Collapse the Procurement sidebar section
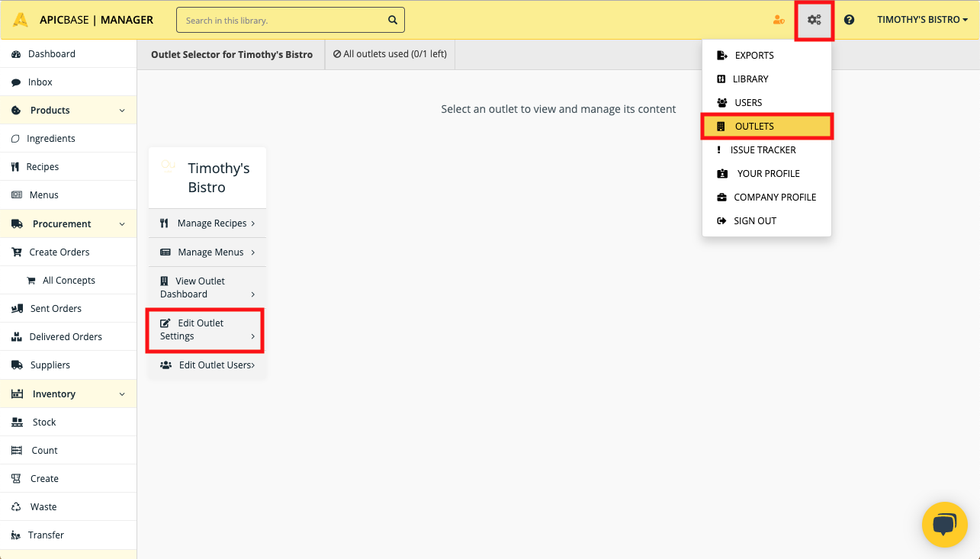 coord(122,224)
